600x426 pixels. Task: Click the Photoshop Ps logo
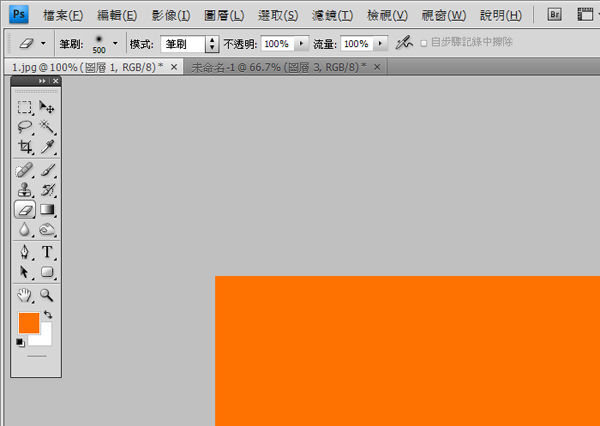coord(19,15)
